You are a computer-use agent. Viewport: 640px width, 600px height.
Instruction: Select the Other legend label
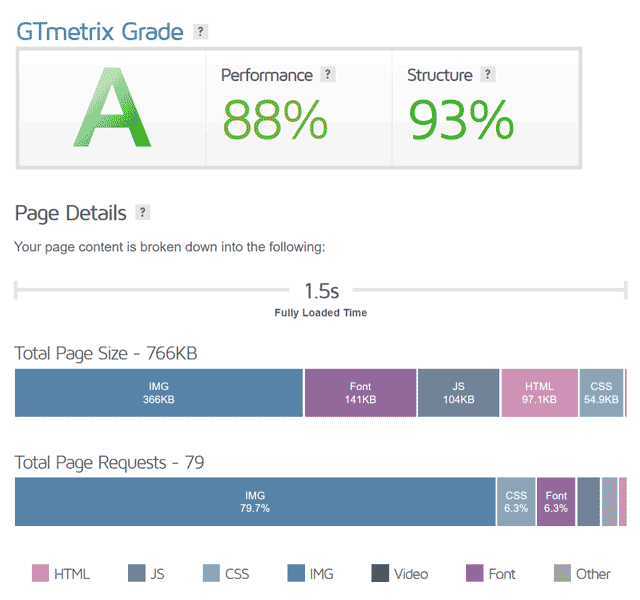click(x=593, y=574)
